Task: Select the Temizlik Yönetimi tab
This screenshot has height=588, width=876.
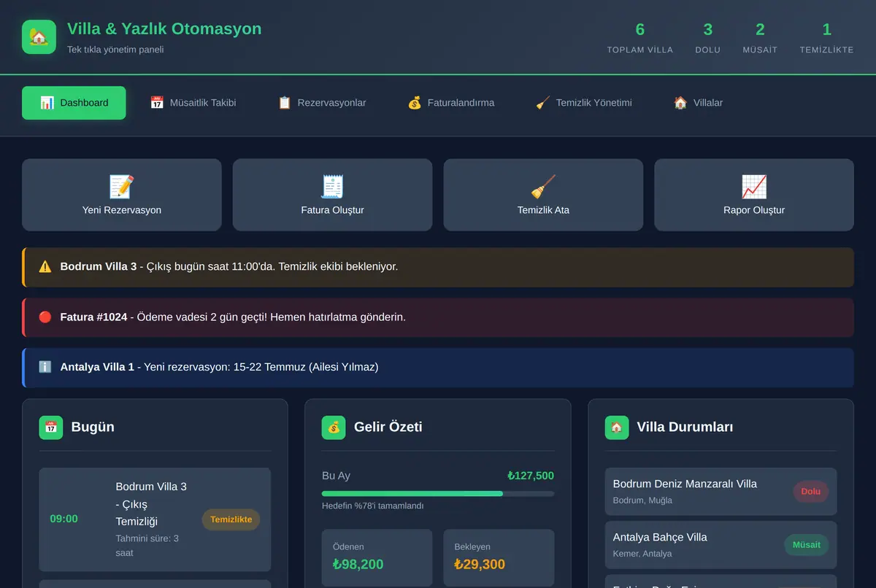Action: click(x=584, y=103)
